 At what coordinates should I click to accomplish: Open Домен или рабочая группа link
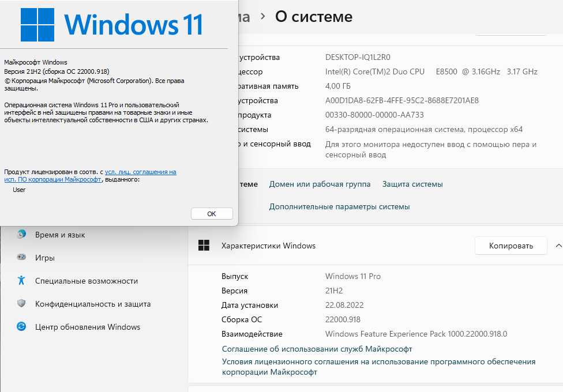tap(320, 184)
